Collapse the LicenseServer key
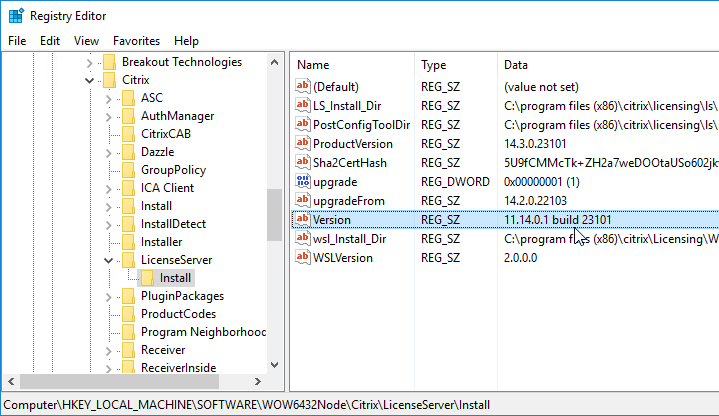Screen dimensions: 719x416 108,261
